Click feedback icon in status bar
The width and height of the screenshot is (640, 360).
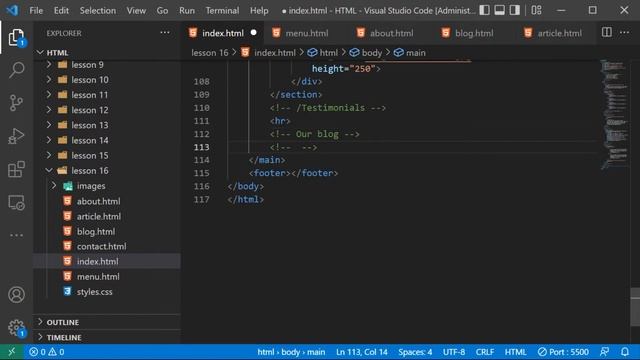tap(604, 352)
